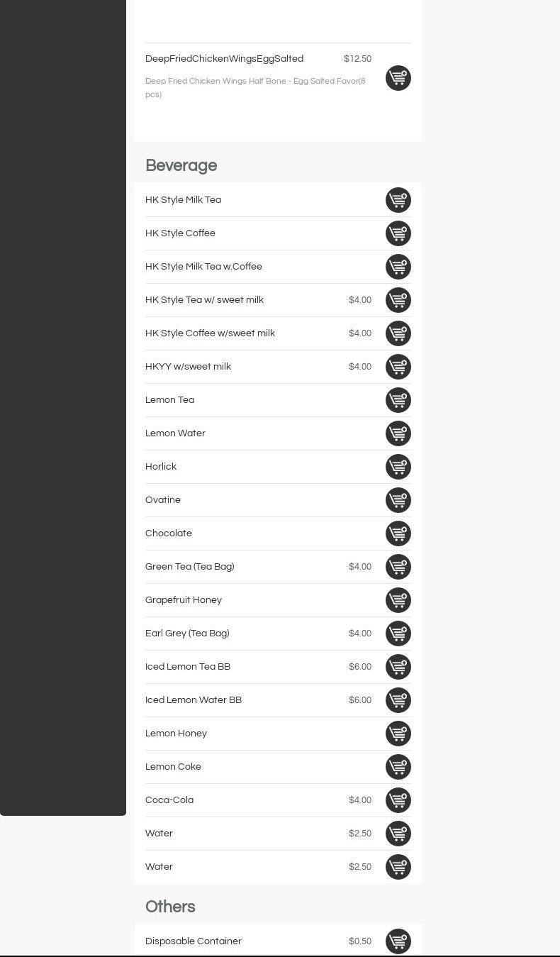Select the Lemon Honey item name
Screen dimensions: 560x957
(176, 734)
